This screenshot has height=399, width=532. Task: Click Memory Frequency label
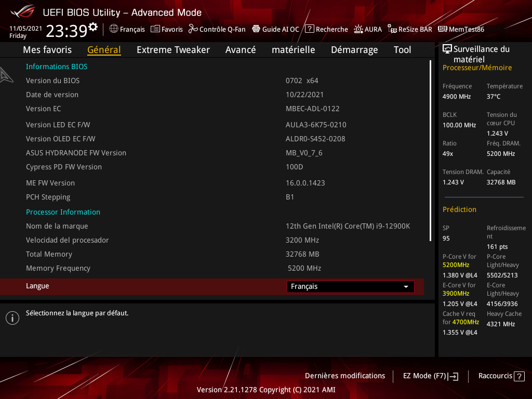click(58, 269)
